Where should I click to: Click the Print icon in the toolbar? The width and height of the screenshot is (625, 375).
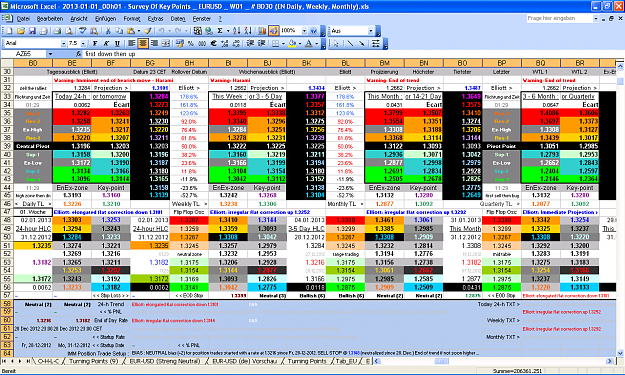[x=57, y=31]
